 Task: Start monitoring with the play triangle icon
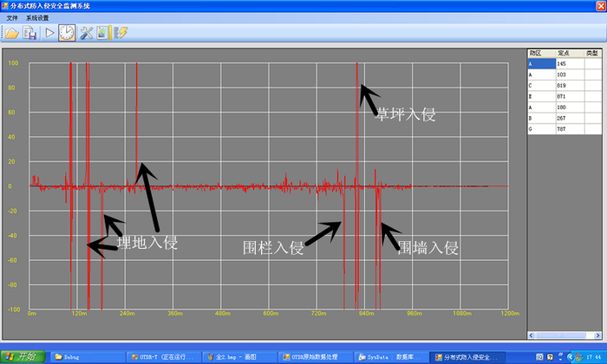[49, 33]
